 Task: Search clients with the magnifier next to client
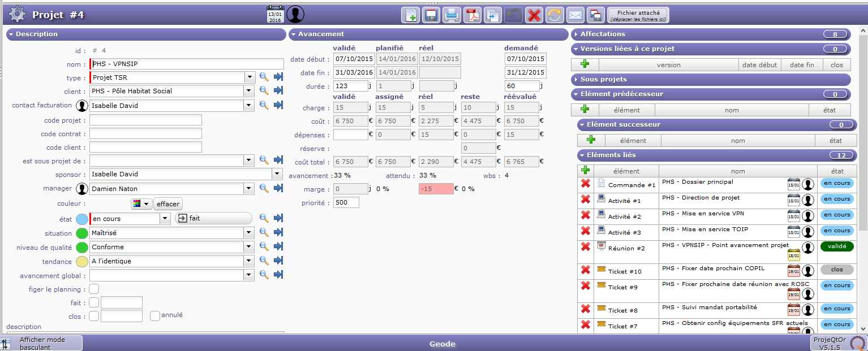tap(264, 91)
